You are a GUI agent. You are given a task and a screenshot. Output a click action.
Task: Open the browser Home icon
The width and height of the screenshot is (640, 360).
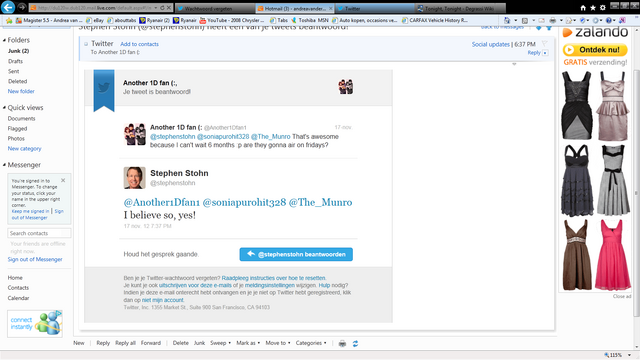[583, 8]
